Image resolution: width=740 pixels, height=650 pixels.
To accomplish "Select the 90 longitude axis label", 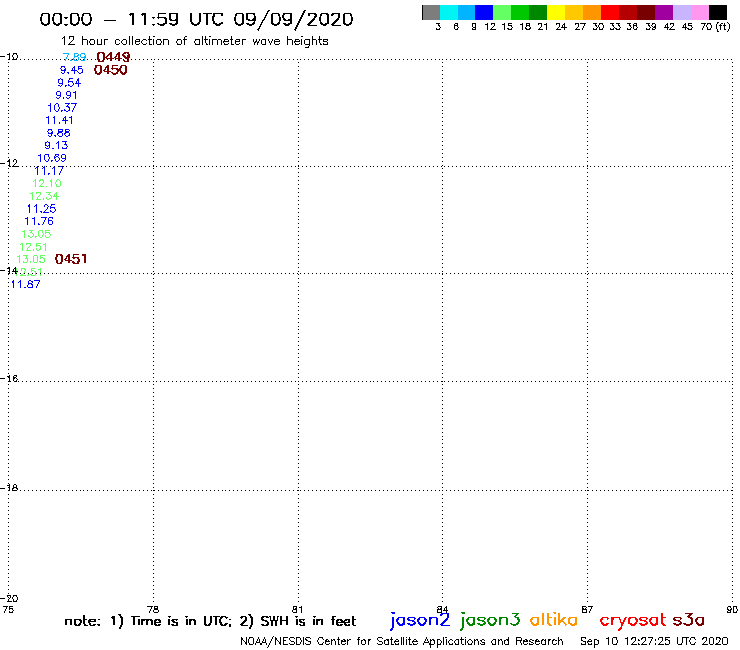I will pos(732,609).
